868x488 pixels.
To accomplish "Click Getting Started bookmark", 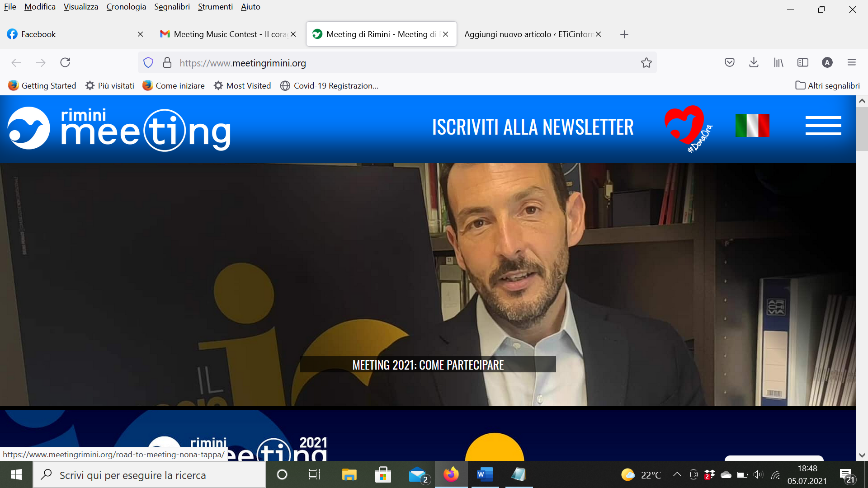I will click(42, 85).
